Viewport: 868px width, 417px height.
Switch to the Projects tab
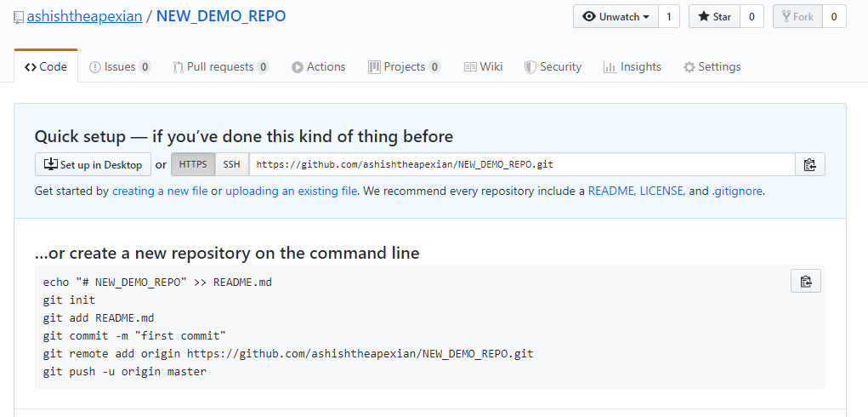click(x=404, y=66)
